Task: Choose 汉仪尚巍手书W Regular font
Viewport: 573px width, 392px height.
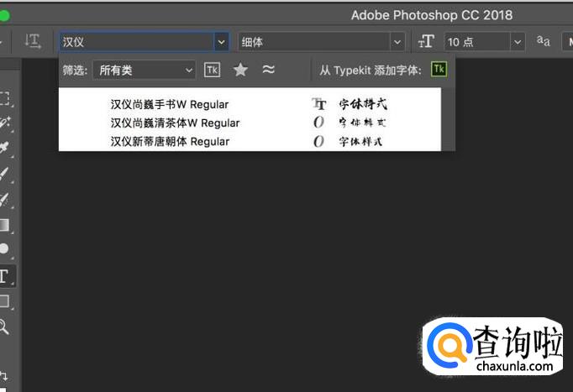Action: pyautogui.click(x=170, y=104)
